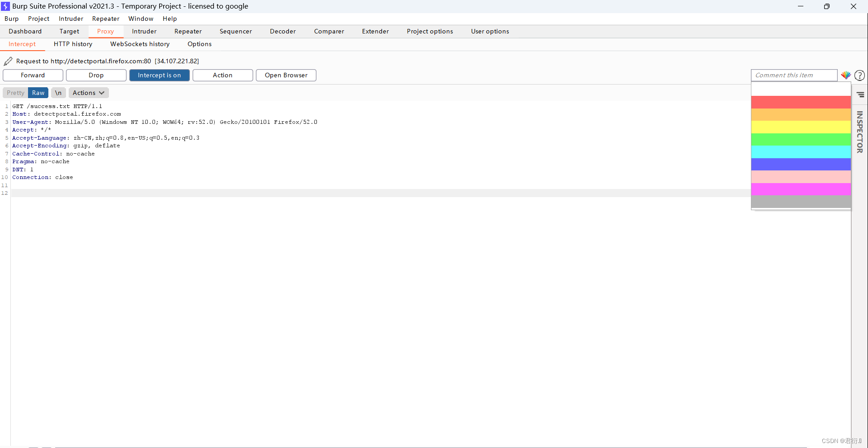Screen dimensions: 868x448
Task: Click the empty line 12 in editor
Action: click(381, 193)
